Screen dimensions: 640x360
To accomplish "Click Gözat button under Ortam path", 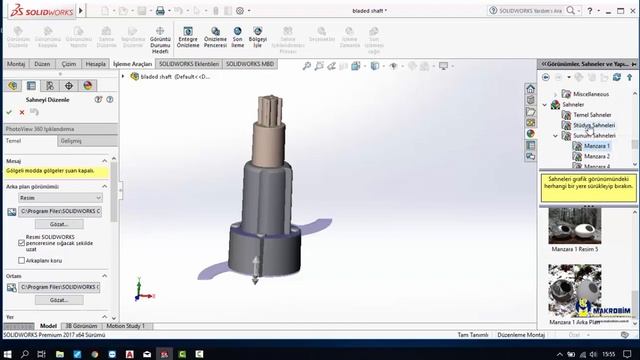I will 59,300.
